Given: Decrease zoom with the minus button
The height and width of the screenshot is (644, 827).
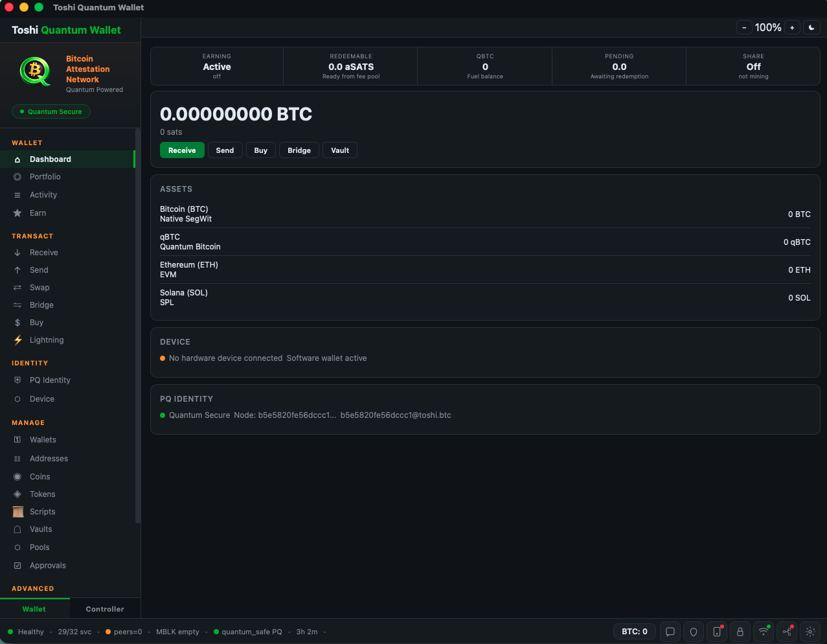Looking at the screenshot, I should coord(744,28).
